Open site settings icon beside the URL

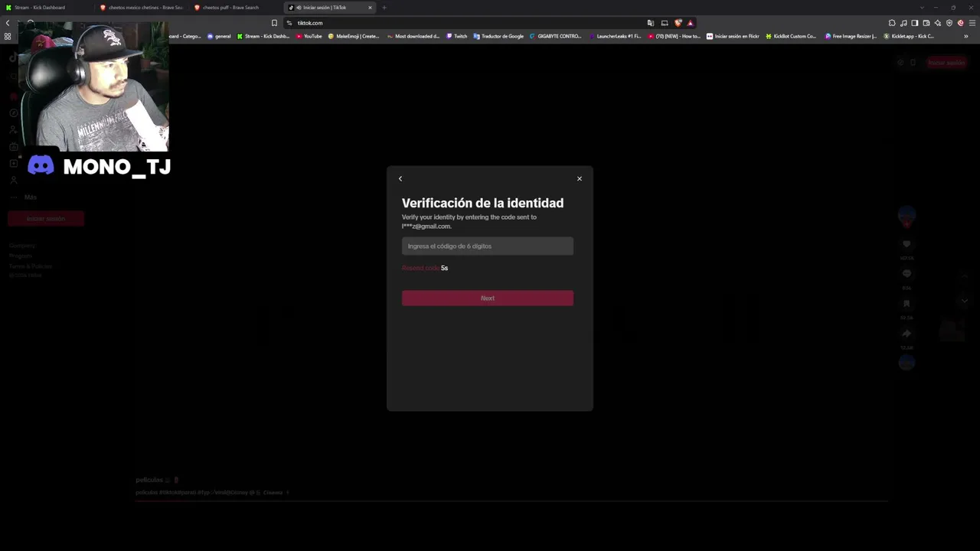point(289,23)
